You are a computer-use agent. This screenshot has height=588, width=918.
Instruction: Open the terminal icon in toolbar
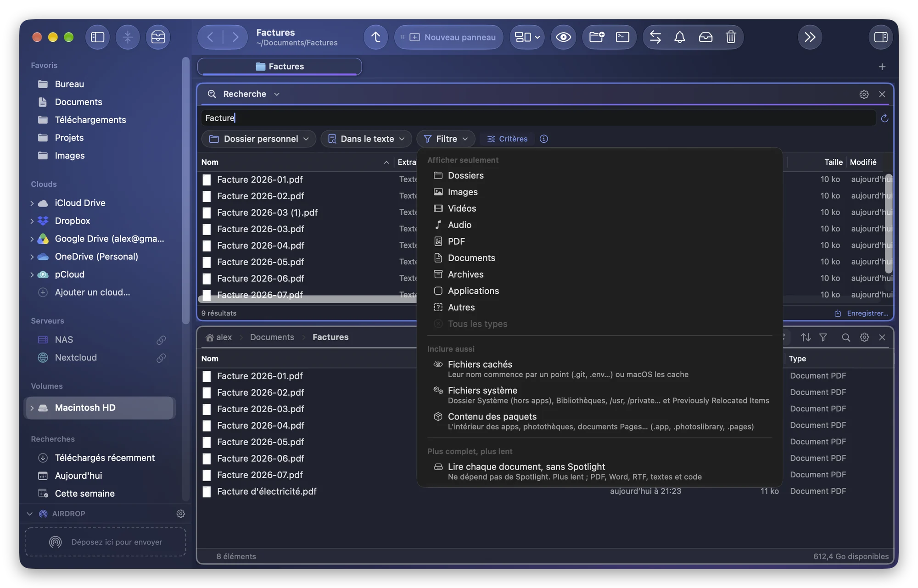(x=622, y=37)
